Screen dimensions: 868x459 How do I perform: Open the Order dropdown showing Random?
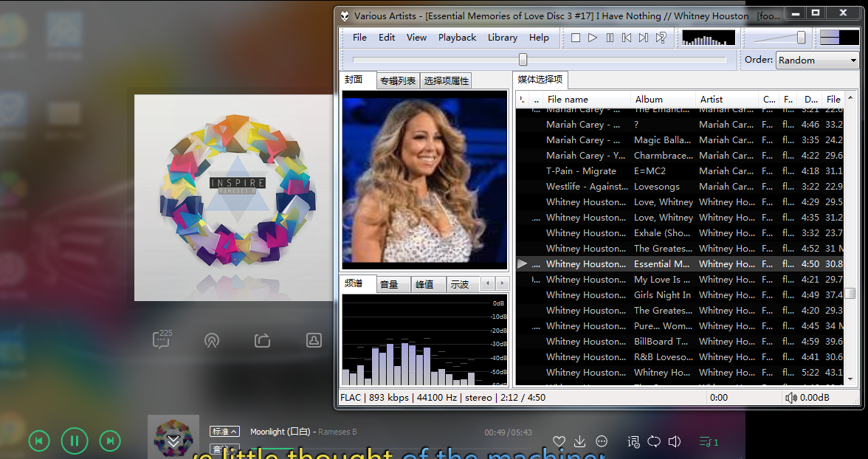tap(817, 61)
